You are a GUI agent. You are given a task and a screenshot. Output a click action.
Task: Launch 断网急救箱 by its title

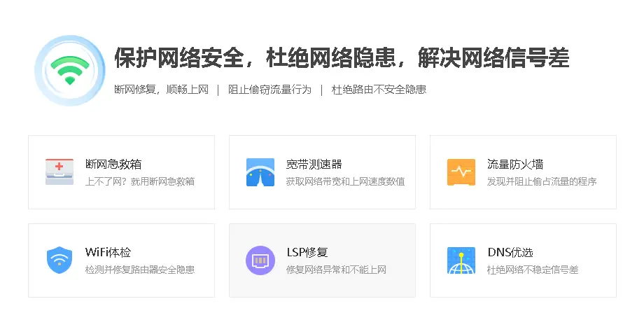click(x=113, y=165)
